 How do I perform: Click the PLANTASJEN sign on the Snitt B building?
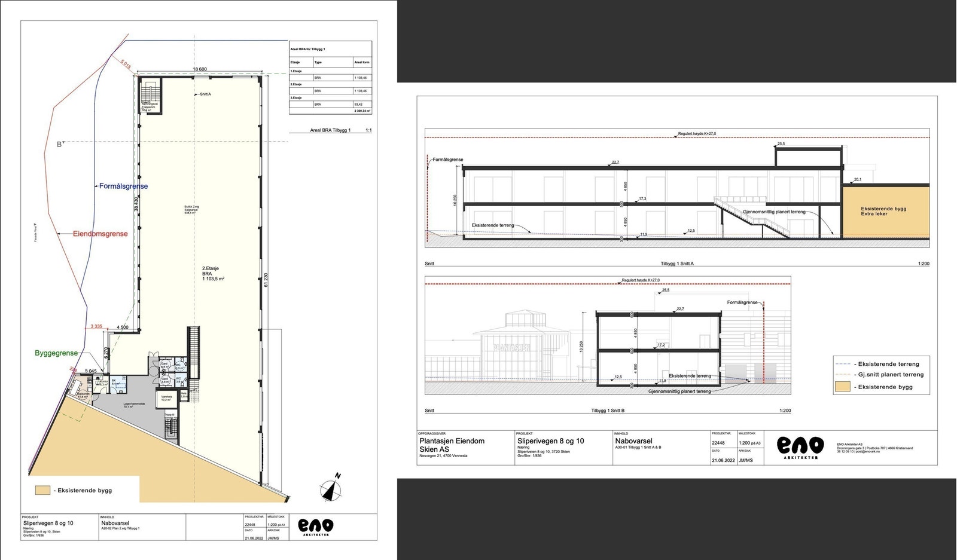coord(511,347)
